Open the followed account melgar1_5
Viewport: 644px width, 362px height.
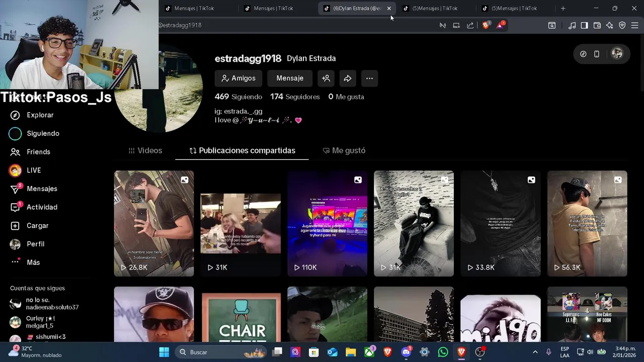pos(33,322)
